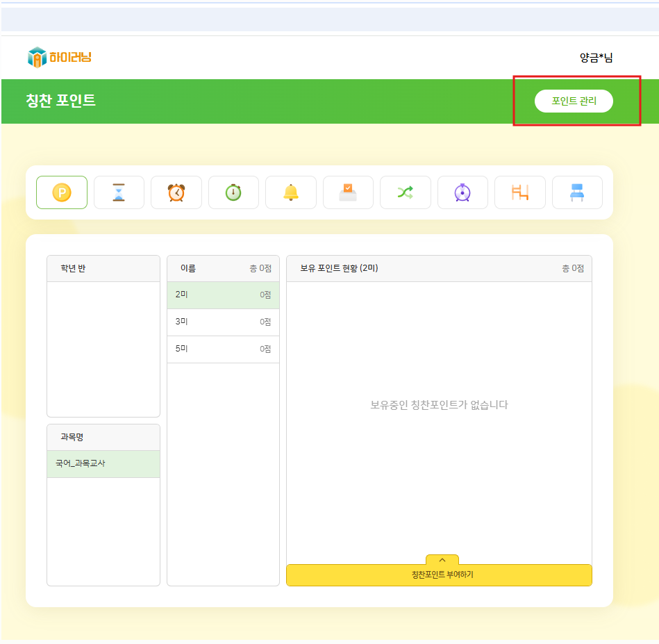
Task: Click the 칭찬포인트 부여하기 button
Action: [x=439, y=575]
